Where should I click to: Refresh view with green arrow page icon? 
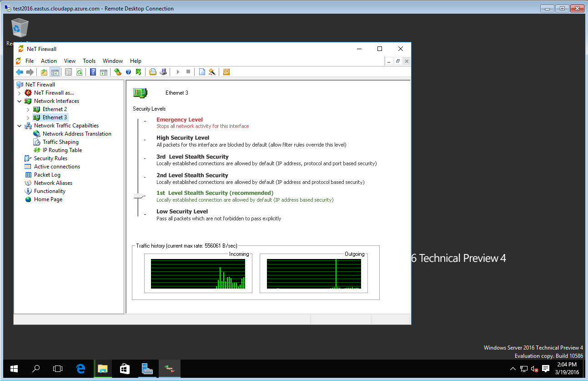[79, 72]
